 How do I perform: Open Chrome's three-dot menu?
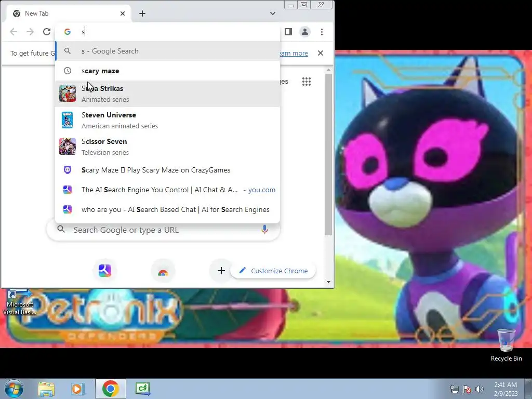[322, 32]
